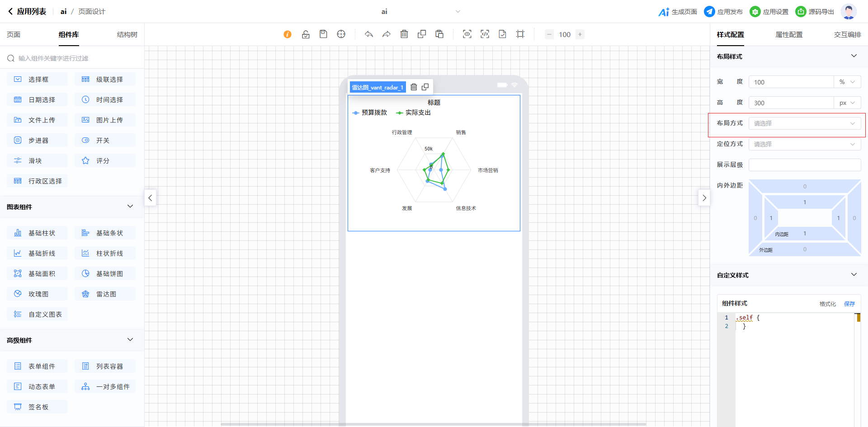Click the save icon in toolbar
This screenshot has width=868, height=427.
(323, 34)
